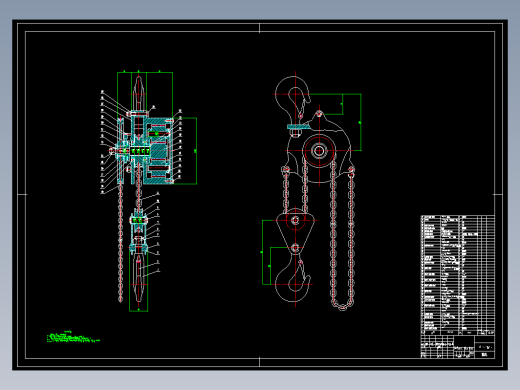Click the central sprocket wheel hub circles
This screenshot has height=390, width=520.
point(319,151)
